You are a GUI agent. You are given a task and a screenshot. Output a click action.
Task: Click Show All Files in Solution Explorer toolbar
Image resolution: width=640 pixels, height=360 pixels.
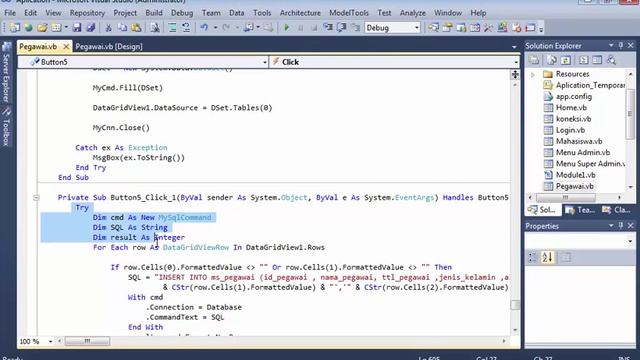(x=551, y=60)
